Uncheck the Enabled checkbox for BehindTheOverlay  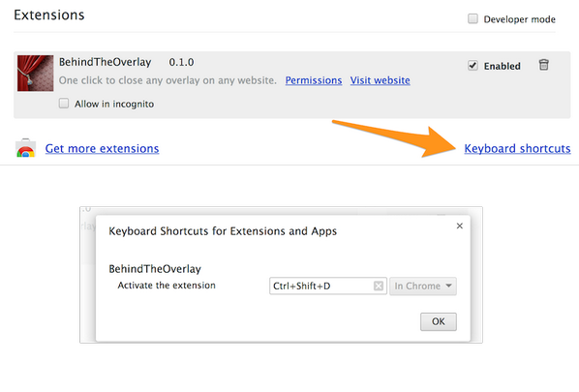click(472, 66)
